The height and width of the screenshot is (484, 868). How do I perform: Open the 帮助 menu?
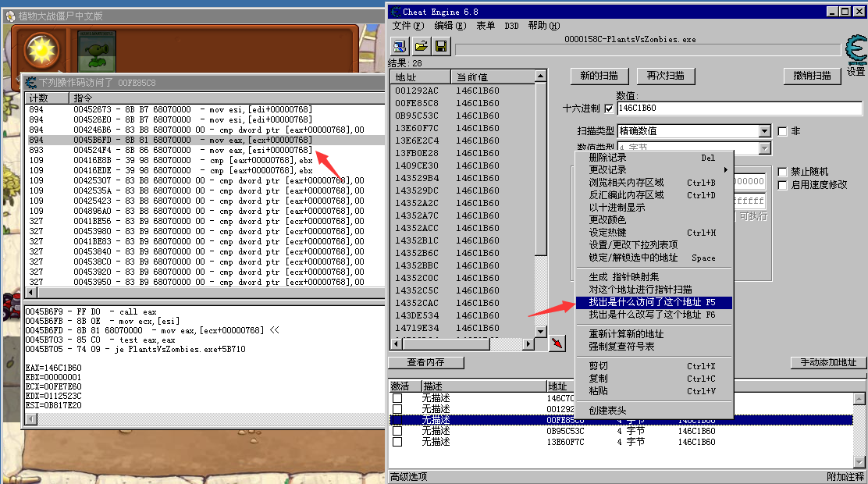tap(543, 26)
